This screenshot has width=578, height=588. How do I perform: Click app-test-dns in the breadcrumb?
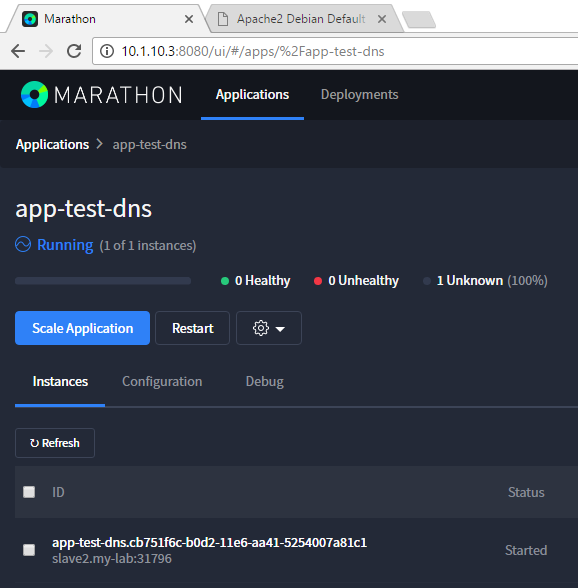(150, 144)
